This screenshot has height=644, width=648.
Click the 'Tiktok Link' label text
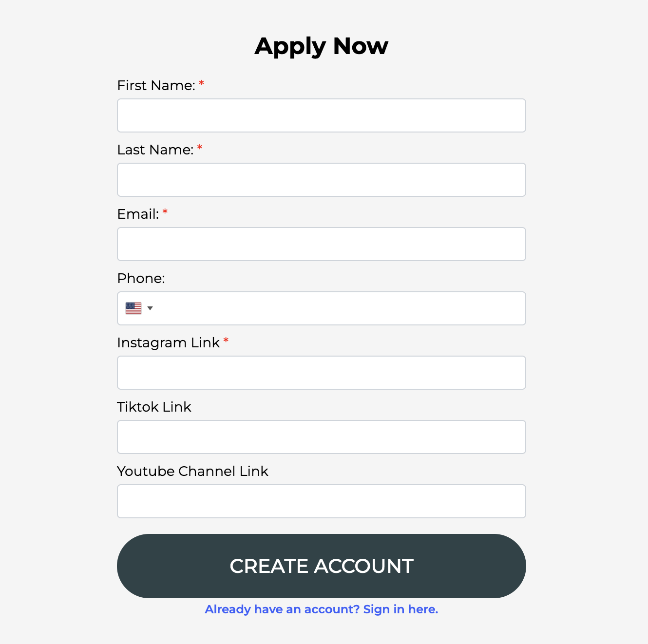[x=154, y=407]
